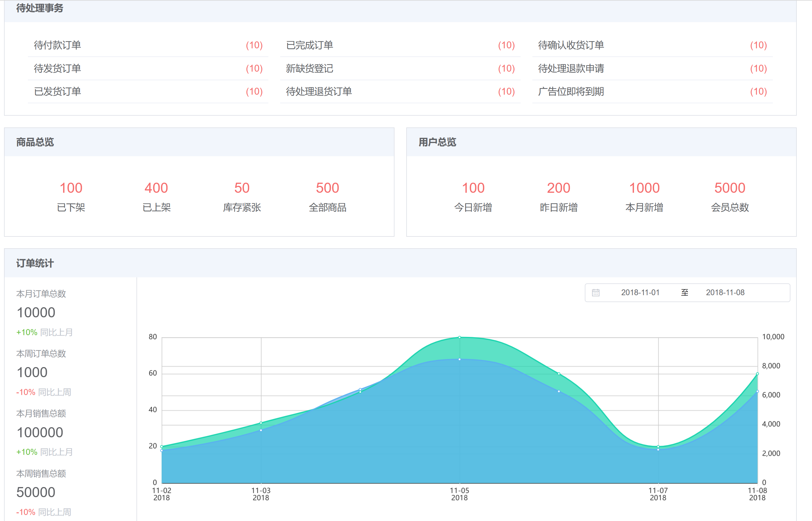This screenshot has width=812, height=521.
Task: Click the 200 value above 昨日新增
Action: [559, 188]
